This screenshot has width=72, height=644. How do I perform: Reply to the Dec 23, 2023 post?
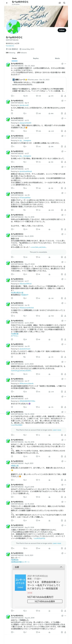point(12,96)
